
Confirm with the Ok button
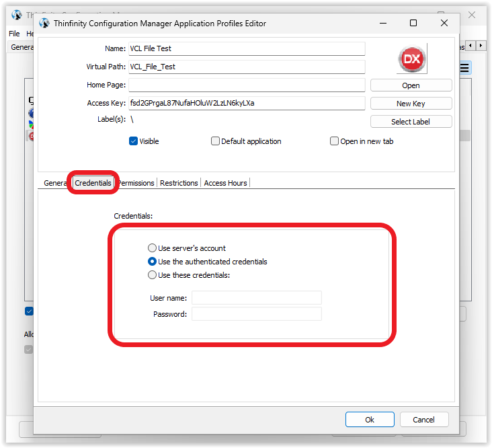[370, 420]
